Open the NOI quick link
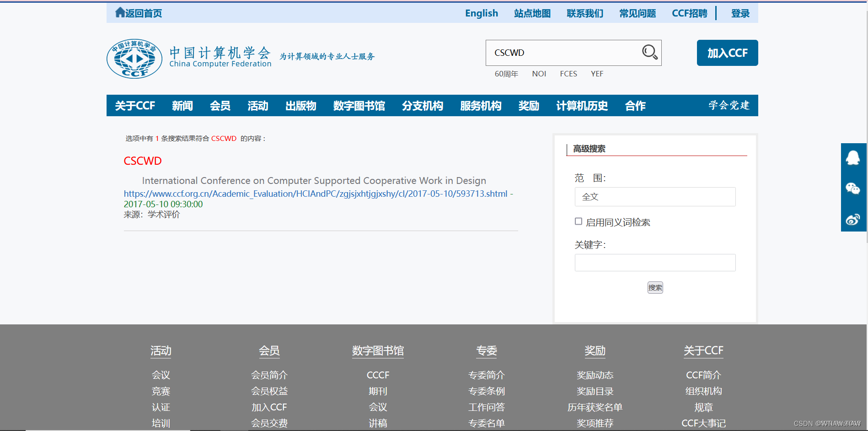Viewport: 868px width, 431px height. coord(539,74)
